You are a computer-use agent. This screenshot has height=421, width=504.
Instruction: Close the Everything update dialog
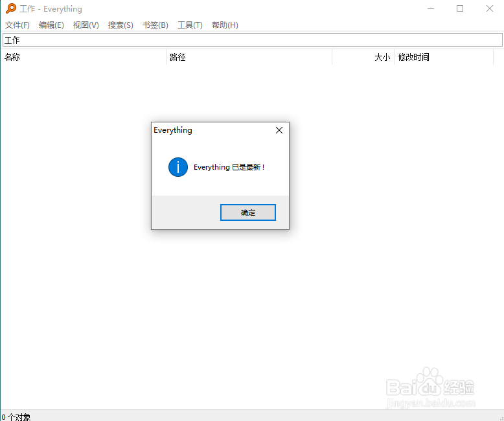click(279, 130)
